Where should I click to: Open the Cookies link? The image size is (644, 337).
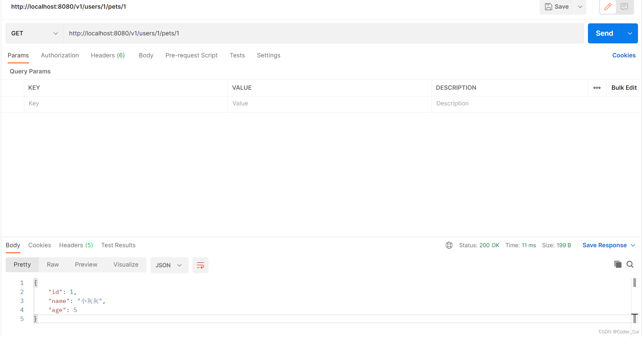(x=624, y=55)
